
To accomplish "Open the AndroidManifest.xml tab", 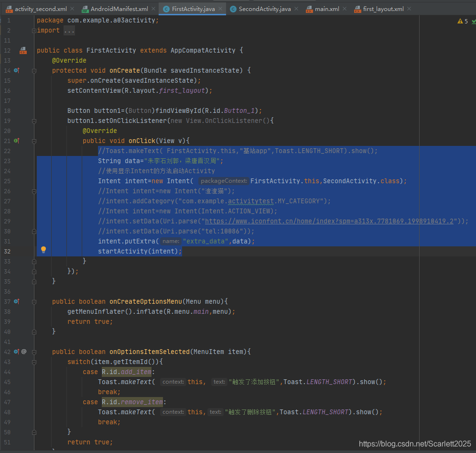I will (x=119, y=9).
